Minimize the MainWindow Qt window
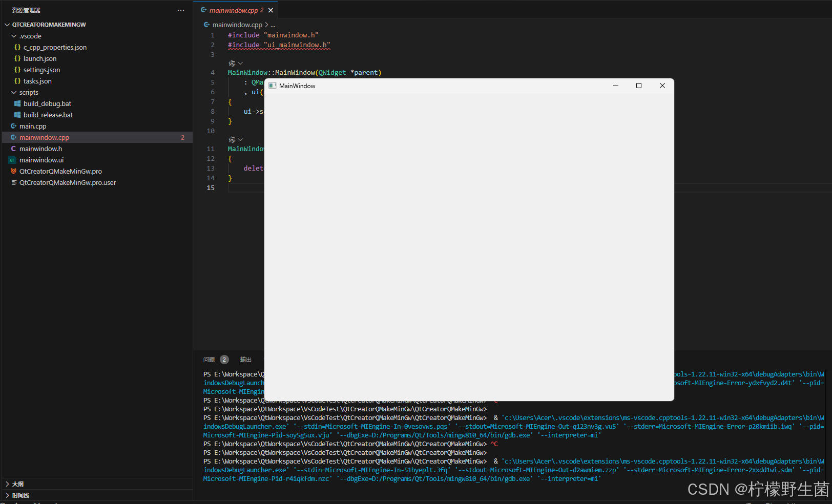The image size is (832, 504). point(616,86)
